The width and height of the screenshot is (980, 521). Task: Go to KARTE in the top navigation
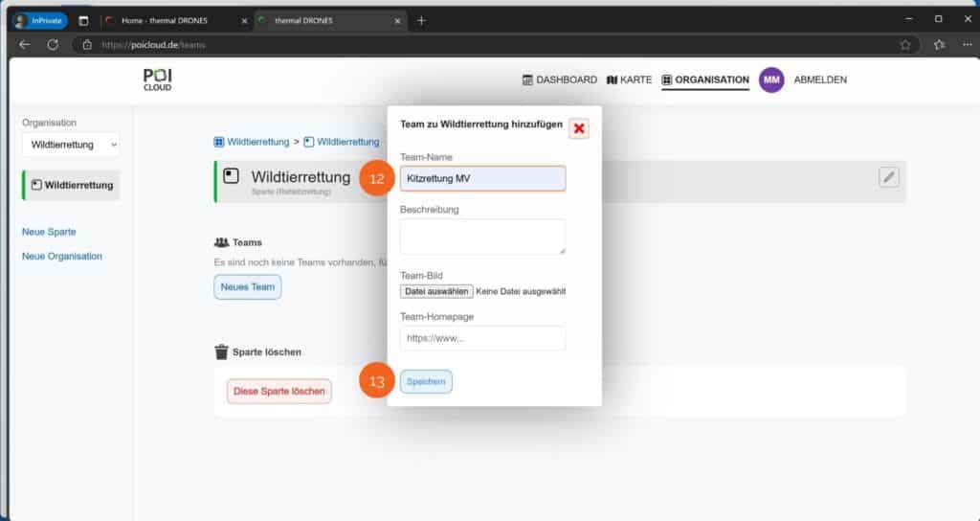point(630,80)
